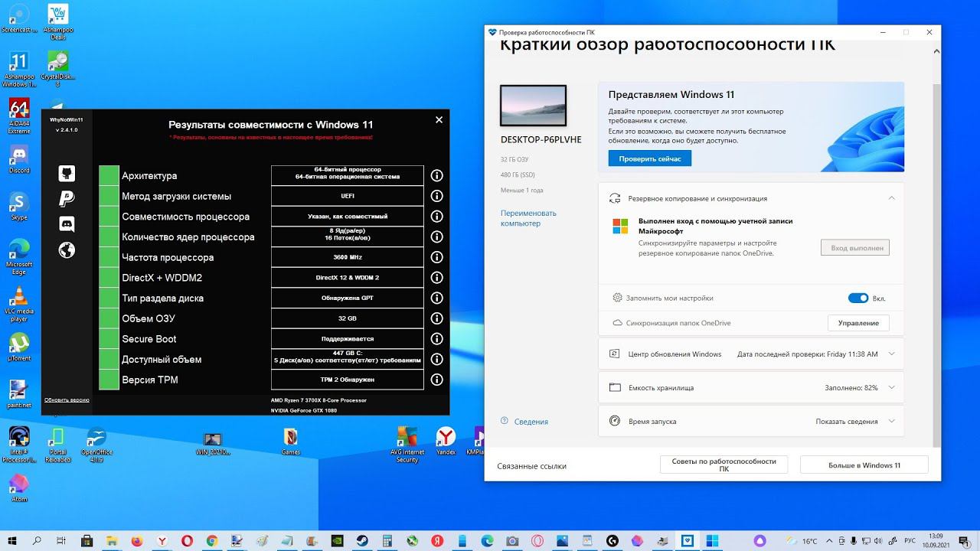
Task: Show info for Secure Boot row
Action: click(437, 339)
